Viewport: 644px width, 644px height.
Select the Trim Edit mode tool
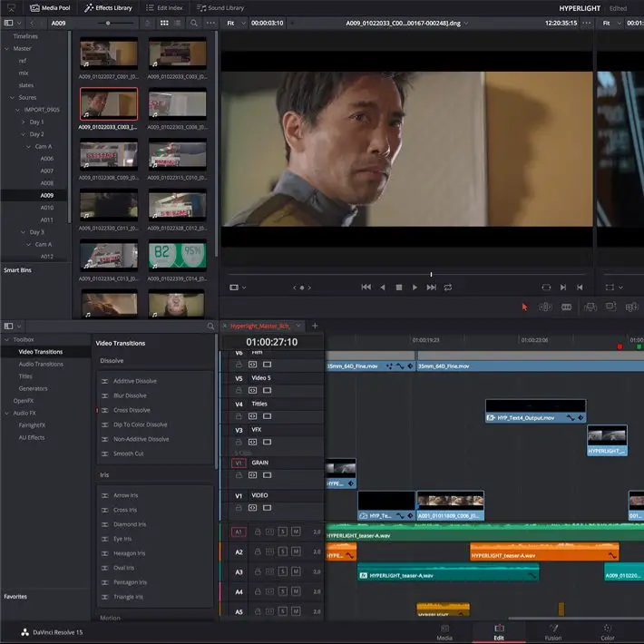pos(545,307)
